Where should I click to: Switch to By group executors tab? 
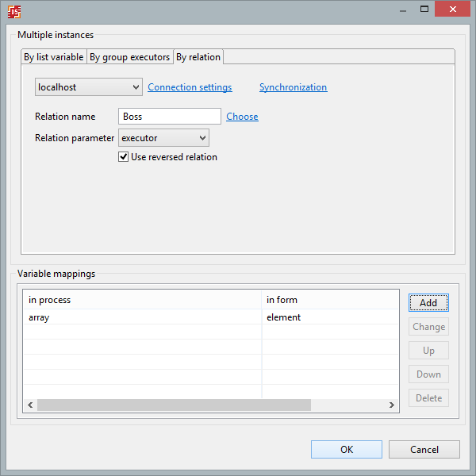129,57
